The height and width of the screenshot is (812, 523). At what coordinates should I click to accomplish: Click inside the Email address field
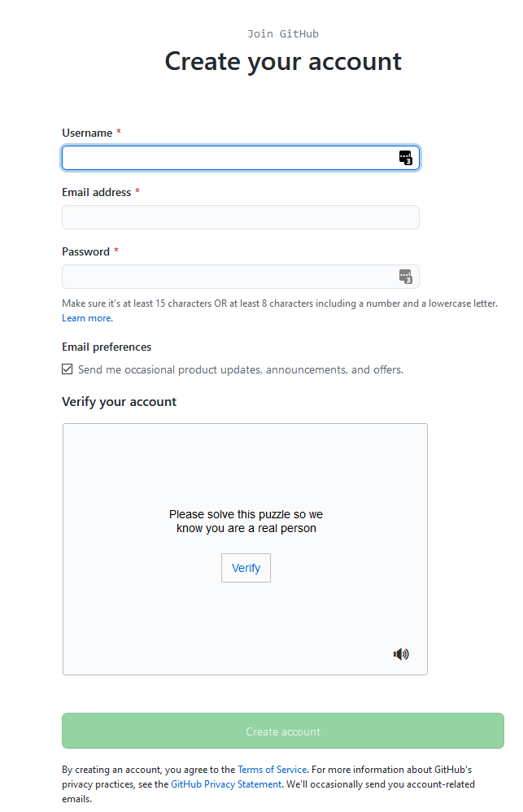pos(241,217)
